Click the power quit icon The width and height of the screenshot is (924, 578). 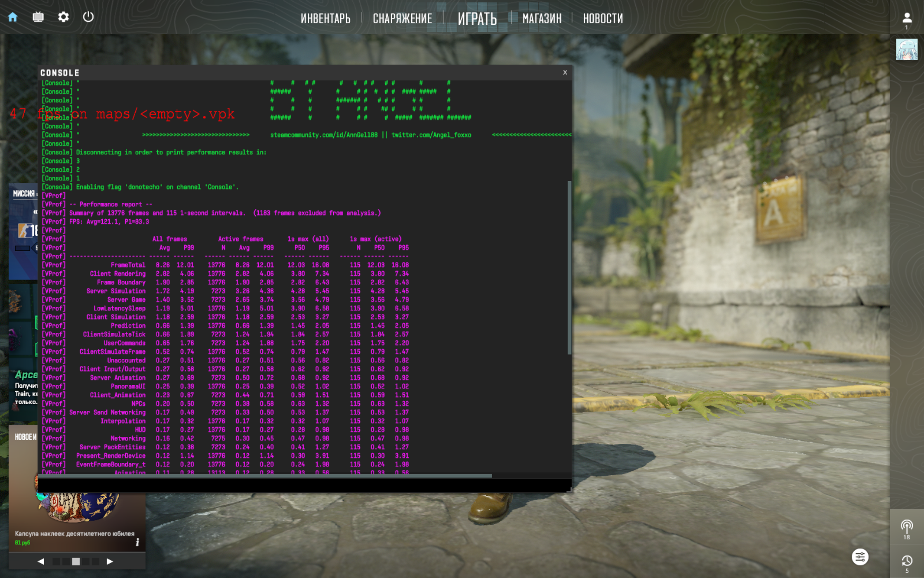pos(88,17)
